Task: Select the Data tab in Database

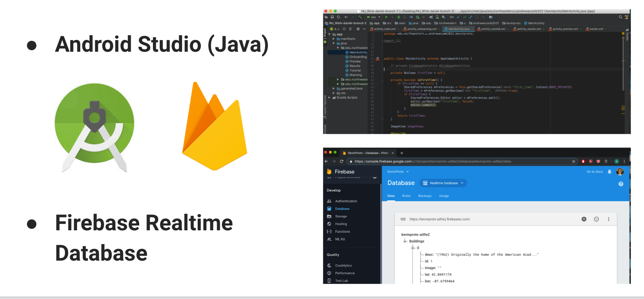Action: click(391, 196)
